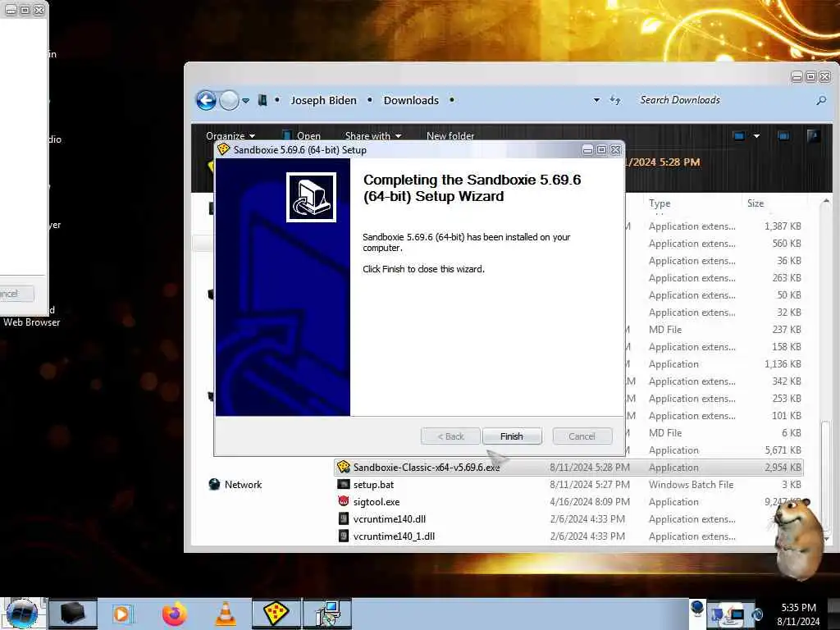Create a New folder from toolbar
The width and height of the screenshot is (840, 630).
[x=450, y=135]
